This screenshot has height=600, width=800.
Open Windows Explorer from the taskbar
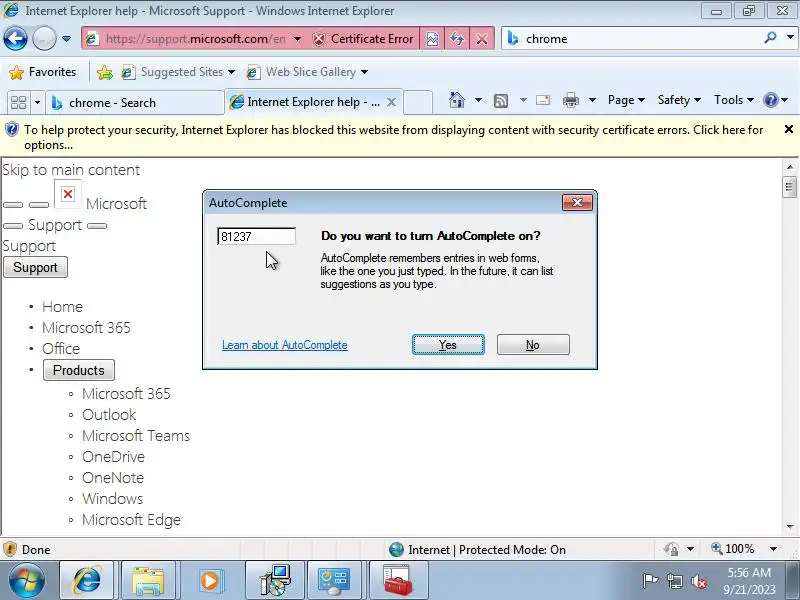(x=148, y=581)
